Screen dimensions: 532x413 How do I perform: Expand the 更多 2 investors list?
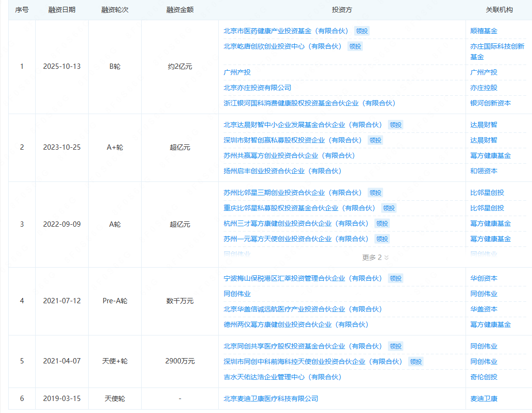(375, 258)
